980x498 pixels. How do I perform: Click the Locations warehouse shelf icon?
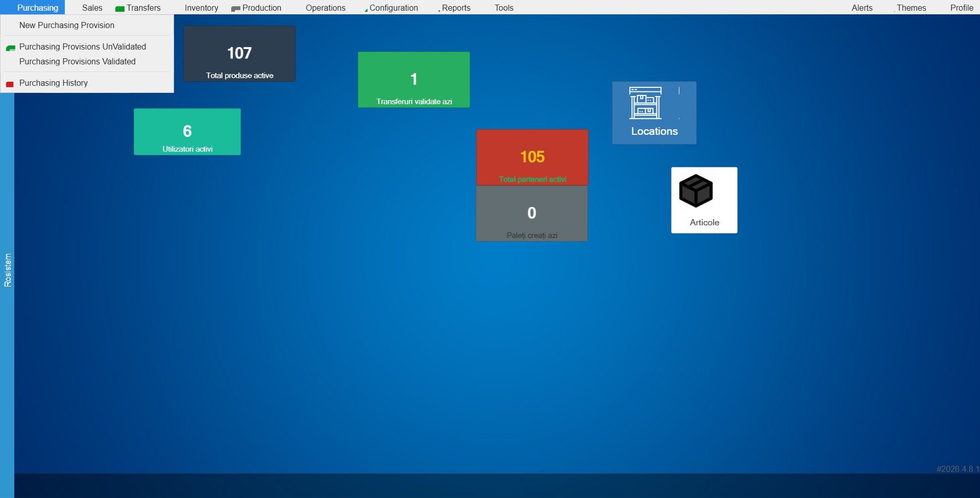(x=645, y=103)
